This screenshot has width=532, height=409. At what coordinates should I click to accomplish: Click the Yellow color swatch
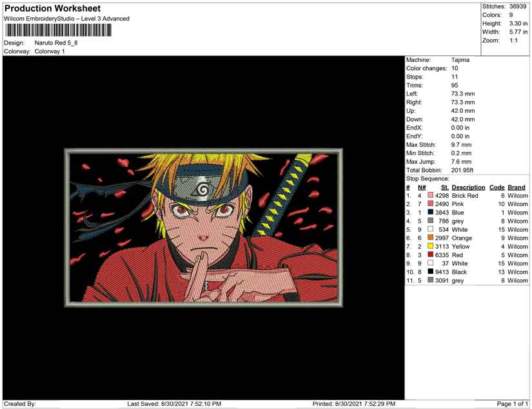430,246
